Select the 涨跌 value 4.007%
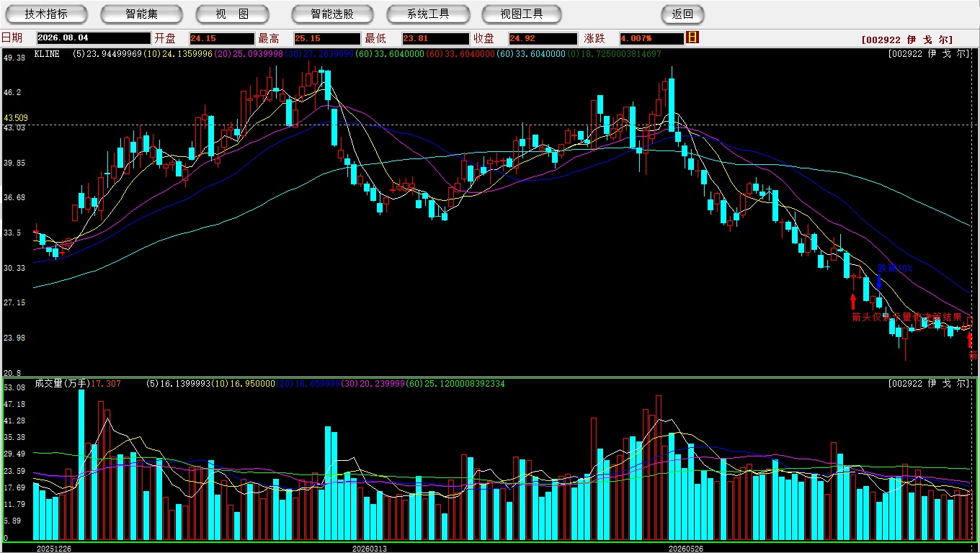Viewport: 980px width, 553px height. 651,38
